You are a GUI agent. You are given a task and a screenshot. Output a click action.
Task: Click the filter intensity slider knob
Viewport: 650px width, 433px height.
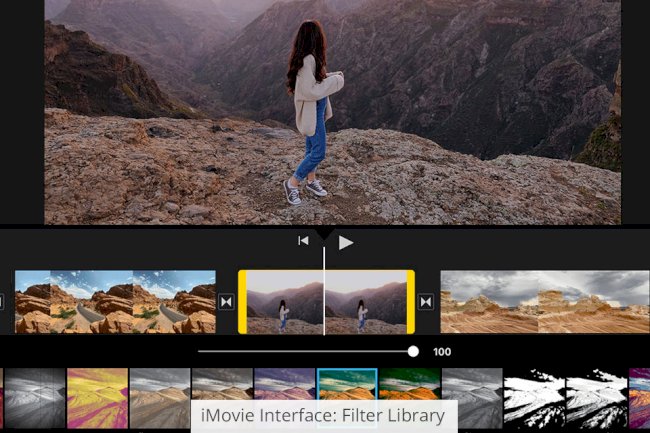[413, 351]
